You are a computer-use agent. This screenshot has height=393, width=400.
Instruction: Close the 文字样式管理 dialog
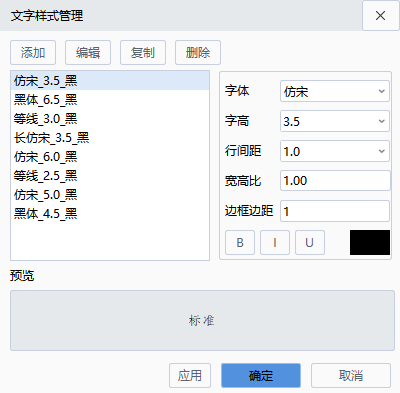click(381, 16)
